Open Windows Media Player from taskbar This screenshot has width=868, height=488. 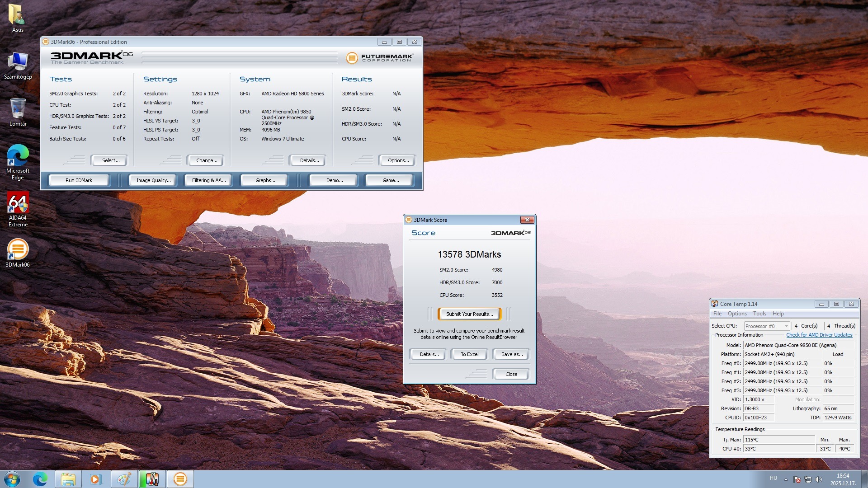pyautogui.click(x=95, y=479)
